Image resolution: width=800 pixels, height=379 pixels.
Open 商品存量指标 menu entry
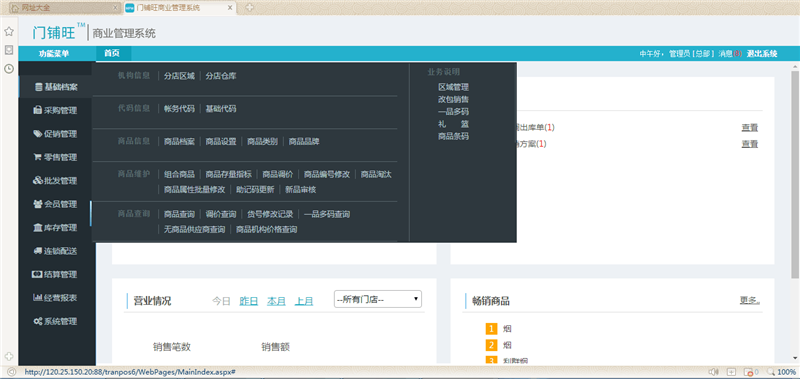229,174
